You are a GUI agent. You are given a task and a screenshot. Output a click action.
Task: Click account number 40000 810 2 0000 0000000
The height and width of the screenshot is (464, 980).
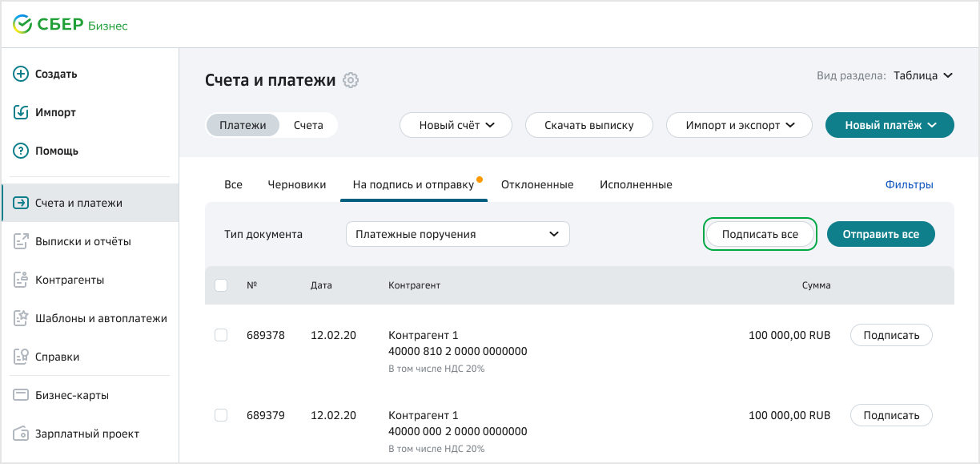(457, 351)
